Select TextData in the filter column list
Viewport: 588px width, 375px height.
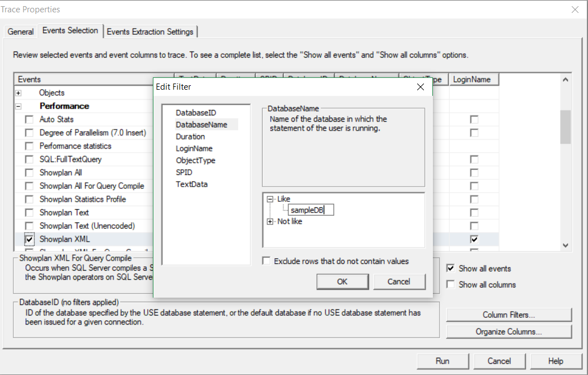pyautogui.click(x=191, y=184)
